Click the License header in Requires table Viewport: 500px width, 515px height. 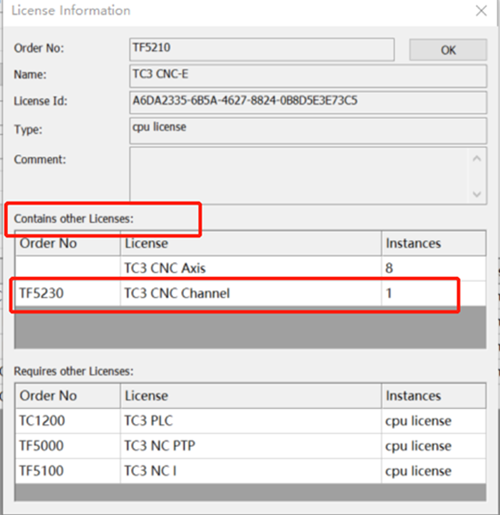251,396
